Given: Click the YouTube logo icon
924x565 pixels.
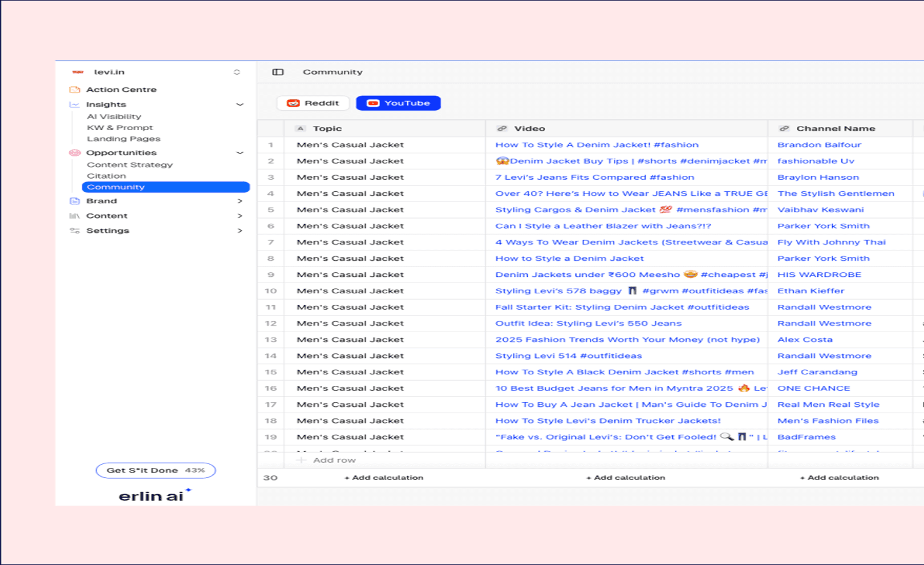Looking at the screenshot, I should click(373, 103).
